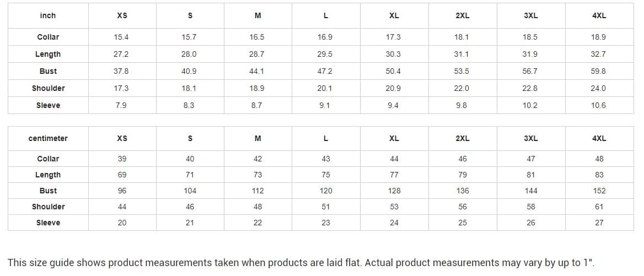This screenshot has width=644, height=276.
Task: Click the 44.1 bust value for size M
Action: [x=257, y=72]
